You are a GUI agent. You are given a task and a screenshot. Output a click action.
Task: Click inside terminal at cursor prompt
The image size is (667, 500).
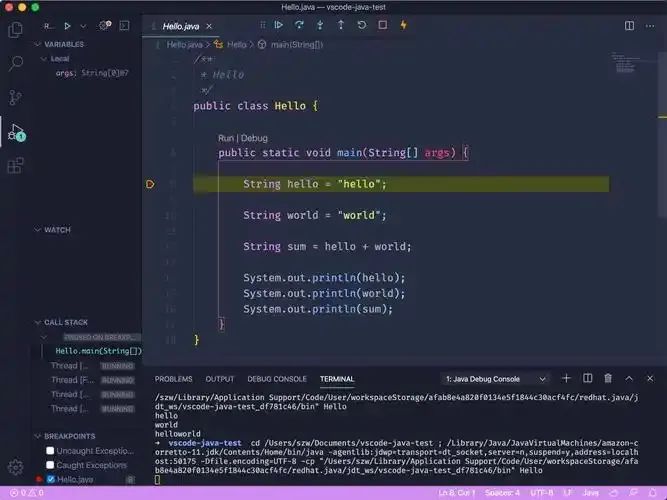point(157,480)
